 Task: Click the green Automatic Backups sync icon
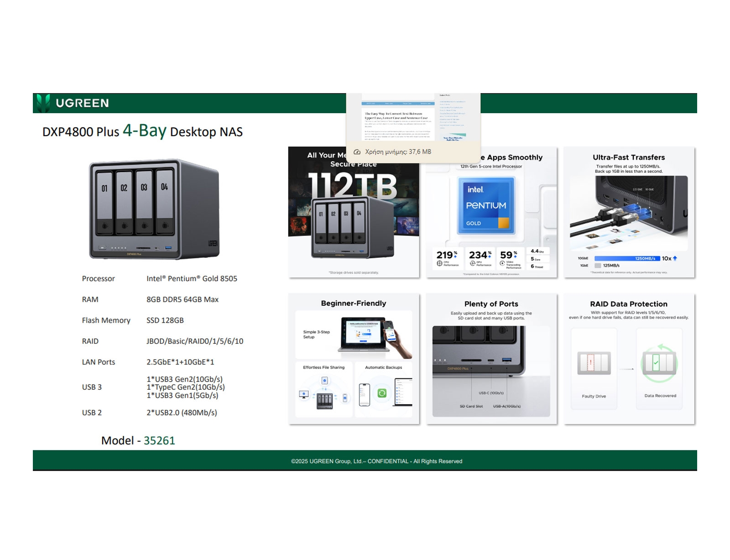pyautogui.click(x=382, y=393)
